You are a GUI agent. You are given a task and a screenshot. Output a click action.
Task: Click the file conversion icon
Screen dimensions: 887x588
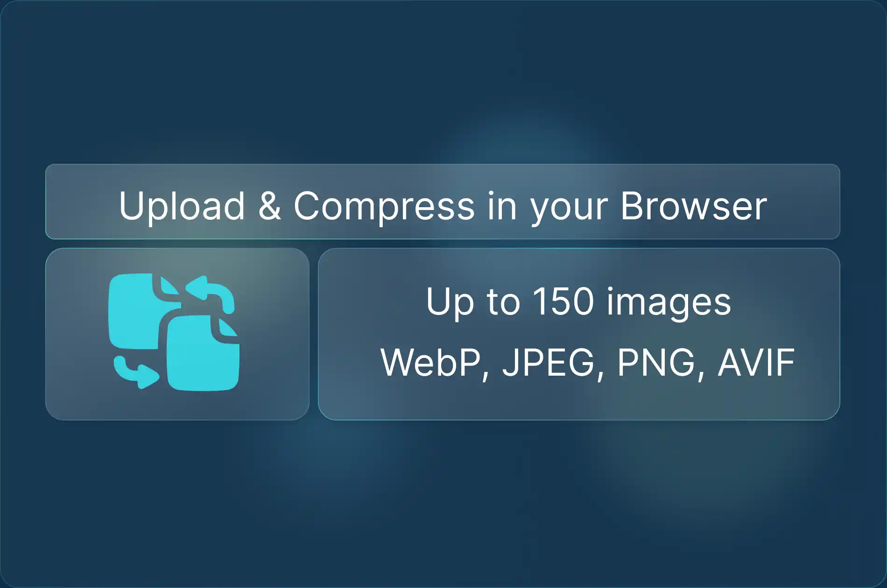[x=174, y=332]
